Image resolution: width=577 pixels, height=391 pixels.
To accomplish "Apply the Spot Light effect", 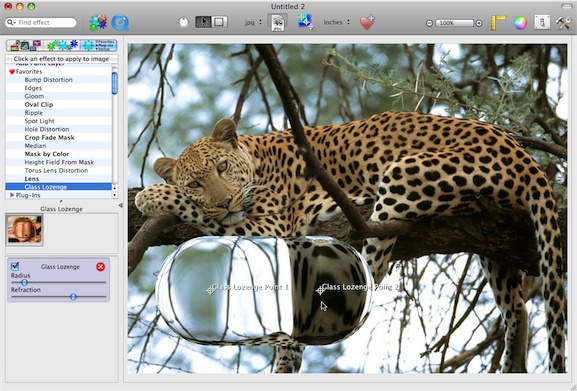I will coord(59,121).
